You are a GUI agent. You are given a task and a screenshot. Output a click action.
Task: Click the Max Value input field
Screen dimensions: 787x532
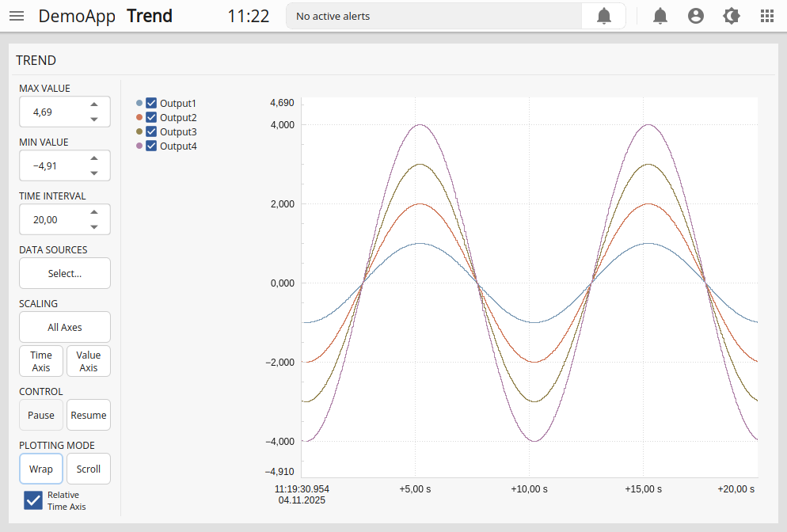[x=51, y=112]
